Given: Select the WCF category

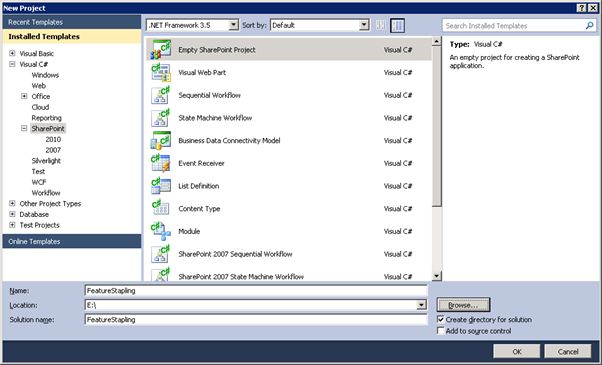Looking at the screenshot, I should pos(39,182).
